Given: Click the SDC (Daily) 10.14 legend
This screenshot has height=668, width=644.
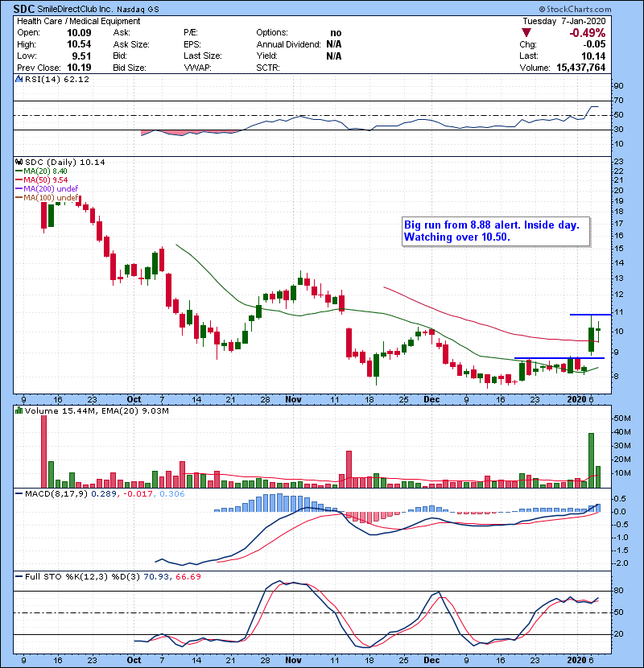Looking at the screenshot, I should coord(64,162).
